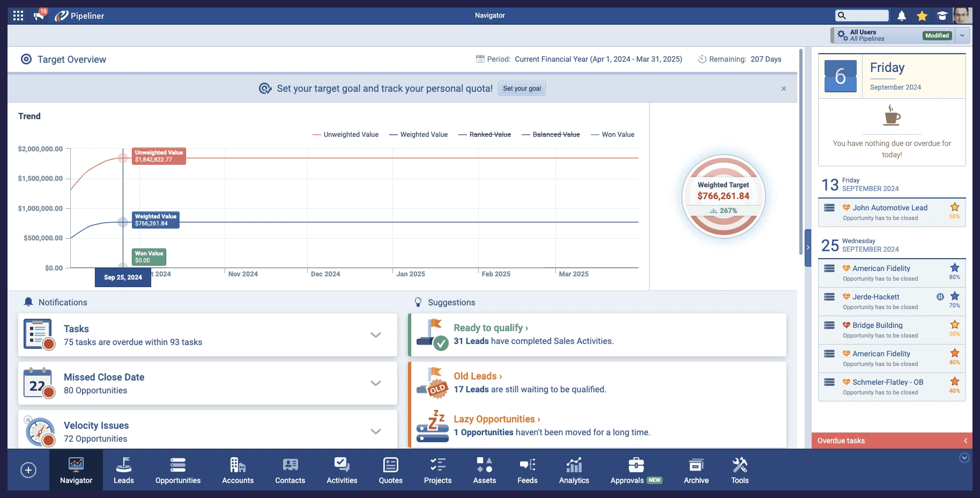Click the Target Overview heading icon
980x498 pixels.
(x=26, y=59)
